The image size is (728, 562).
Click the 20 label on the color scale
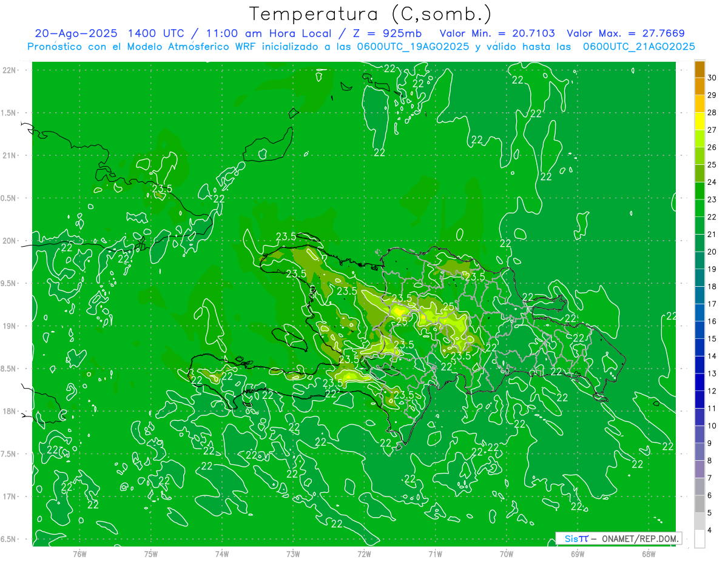712,252
